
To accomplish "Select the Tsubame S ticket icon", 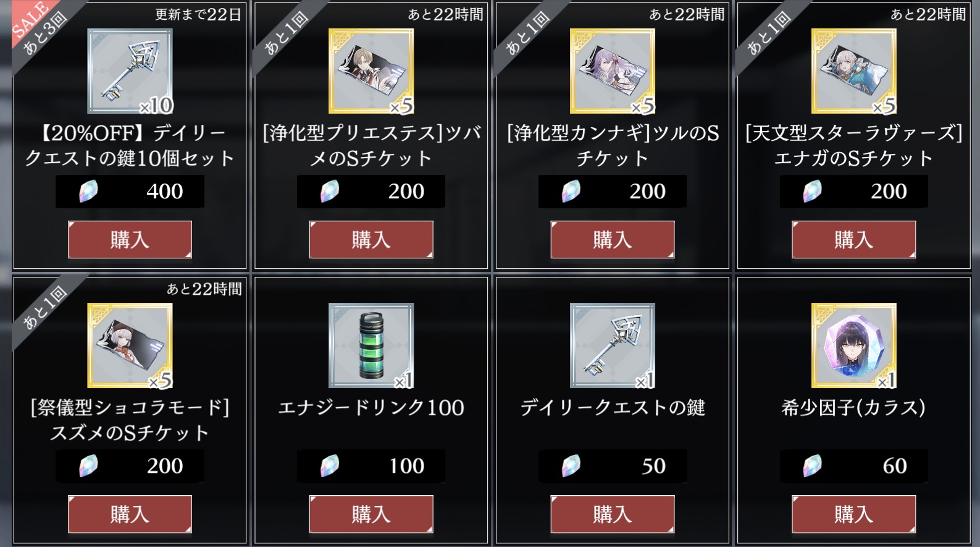I will tap(371, 71).
